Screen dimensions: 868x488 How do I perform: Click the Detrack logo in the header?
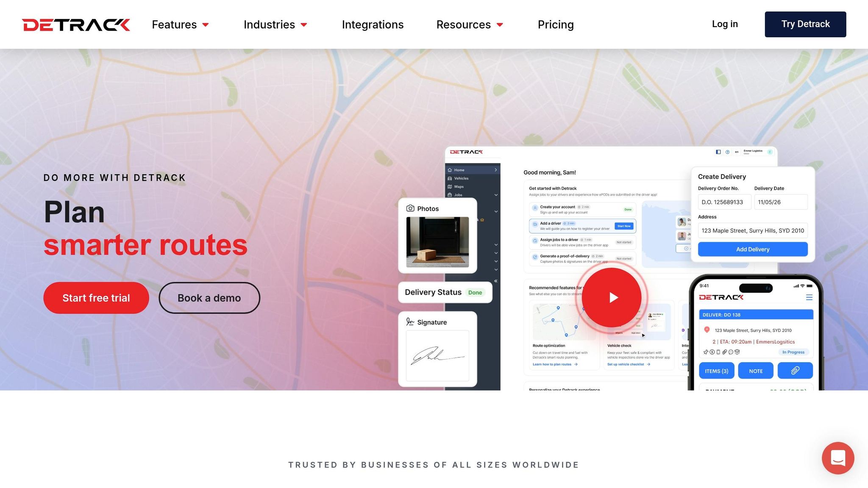[76, 25]
